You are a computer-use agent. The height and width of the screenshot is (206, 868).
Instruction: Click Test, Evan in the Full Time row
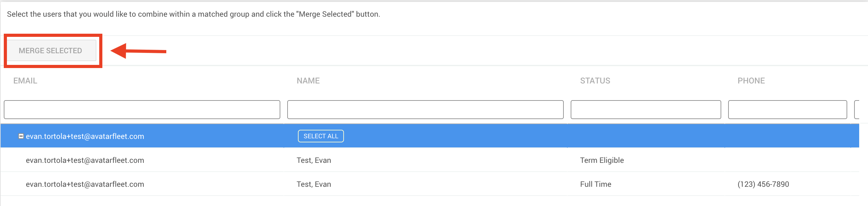(314, 184)
